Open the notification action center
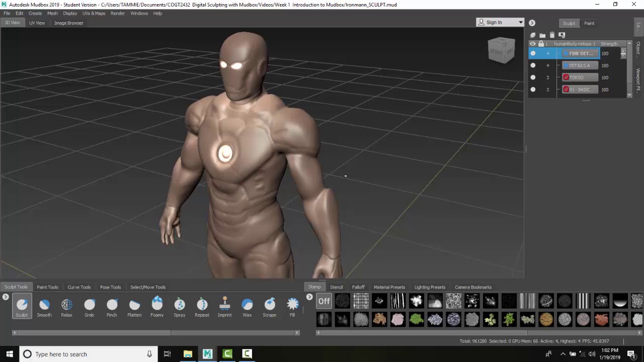Screen dimensions: 644x362 tap(631, 354)
